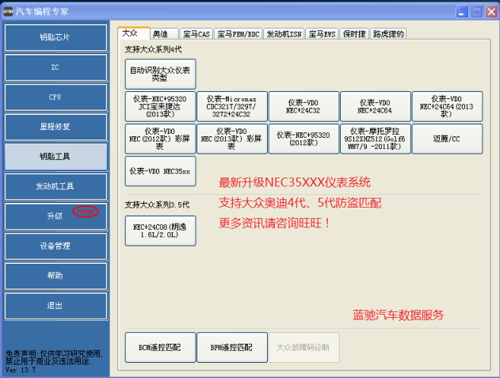The image size is (500, 378).
Task: Minimize the 汽车编程专家 window
Action: [462, 12]
